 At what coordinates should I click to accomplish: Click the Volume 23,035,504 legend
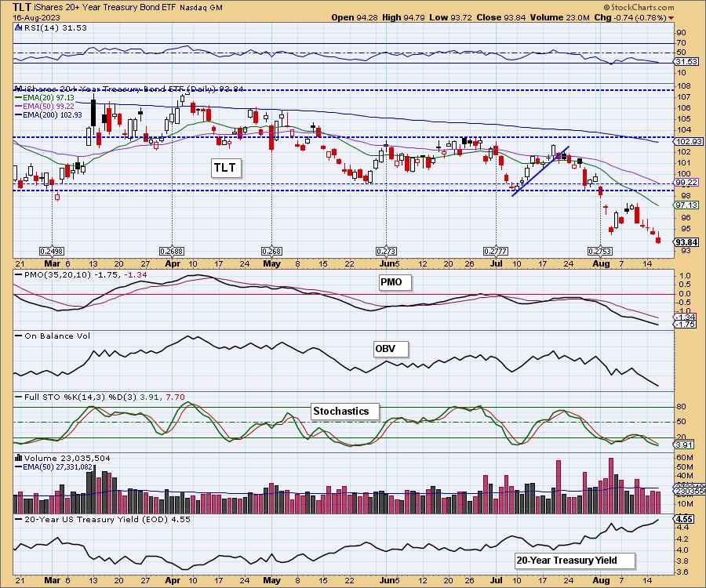coord(63,458)
